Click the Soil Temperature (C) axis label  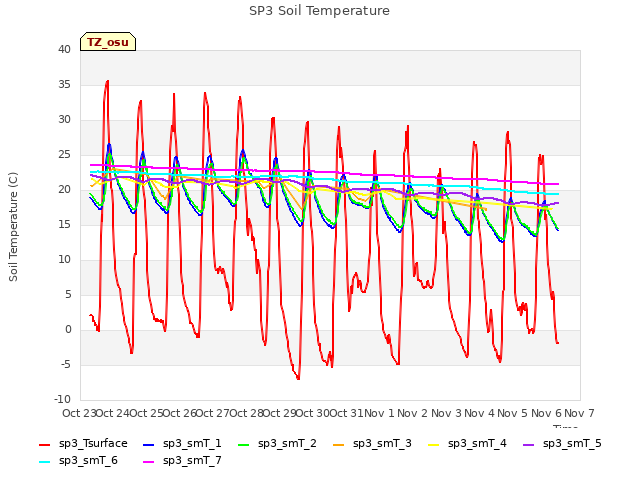click(x=13, y=227)
